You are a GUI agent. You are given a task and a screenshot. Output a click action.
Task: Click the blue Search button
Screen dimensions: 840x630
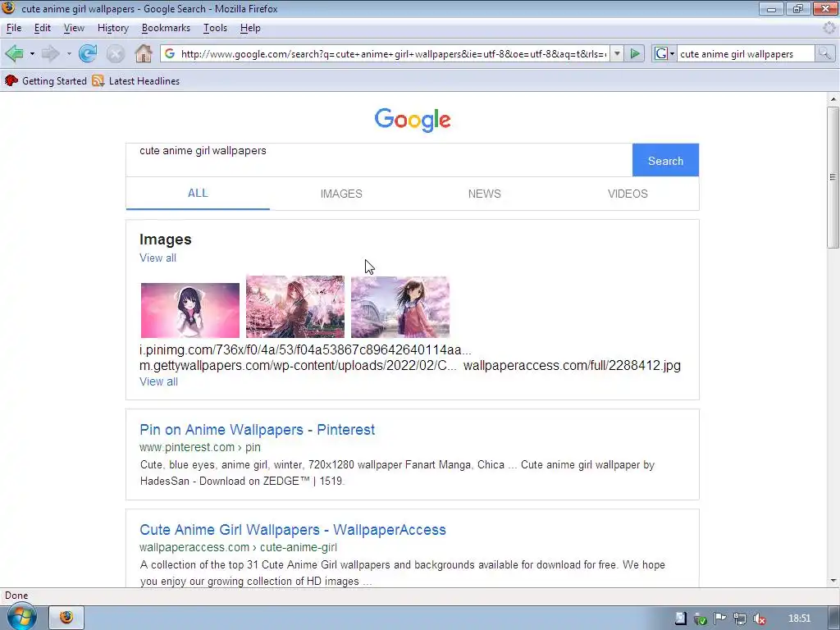click(665, 160)
